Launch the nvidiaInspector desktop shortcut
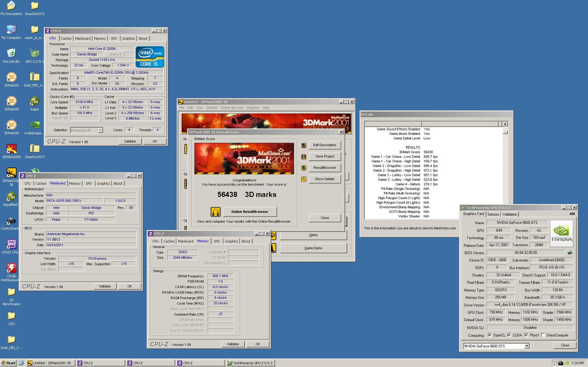 (35, 127)
